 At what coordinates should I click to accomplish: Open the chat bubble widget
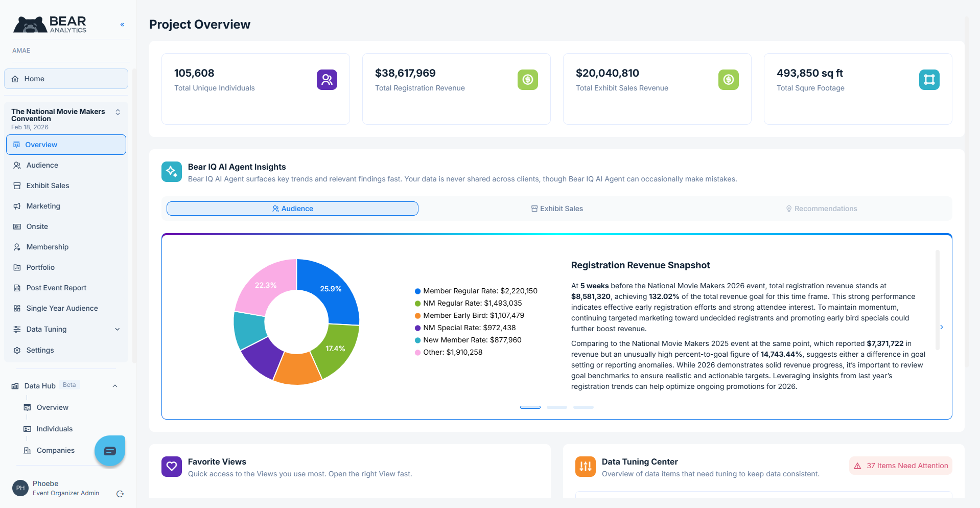(110, 451)
